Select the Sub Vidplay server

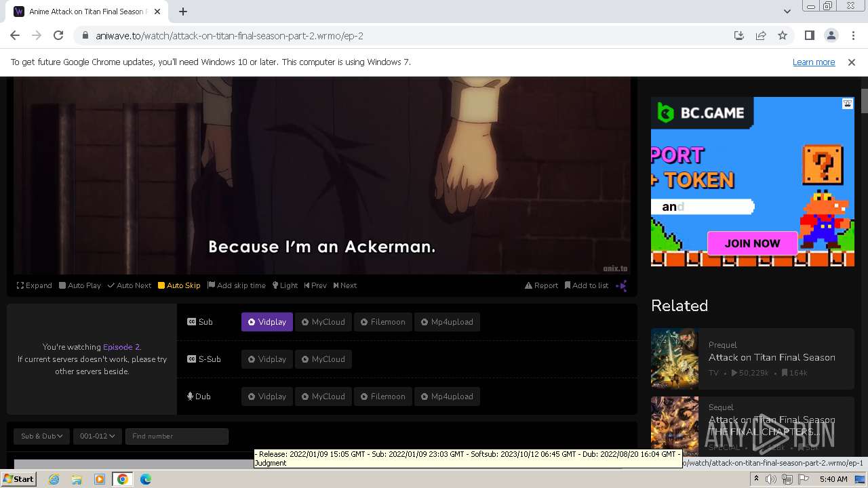click(x=267, y=322)
